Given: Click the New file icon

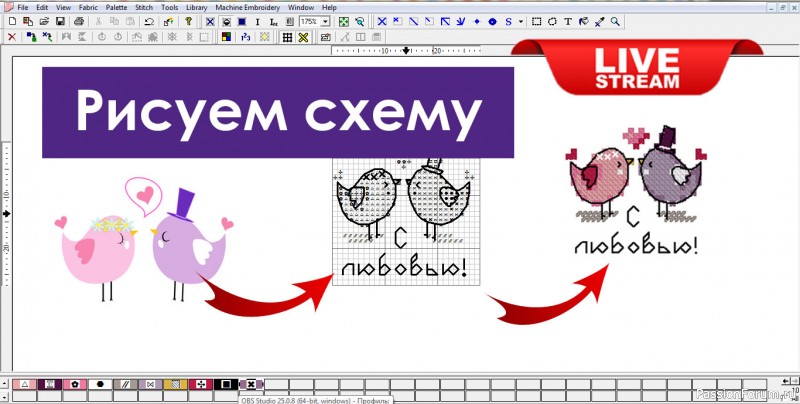Looking at the screenshot, I should (12, 21).
